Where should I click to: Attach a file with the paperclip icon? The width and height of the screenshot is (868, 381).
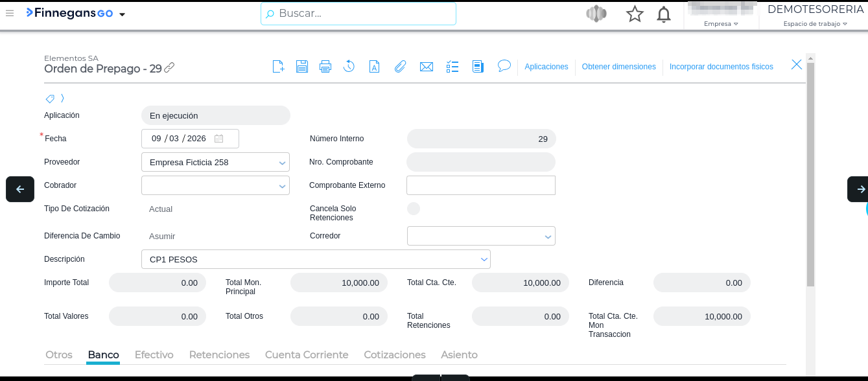(x=400, y=66)
